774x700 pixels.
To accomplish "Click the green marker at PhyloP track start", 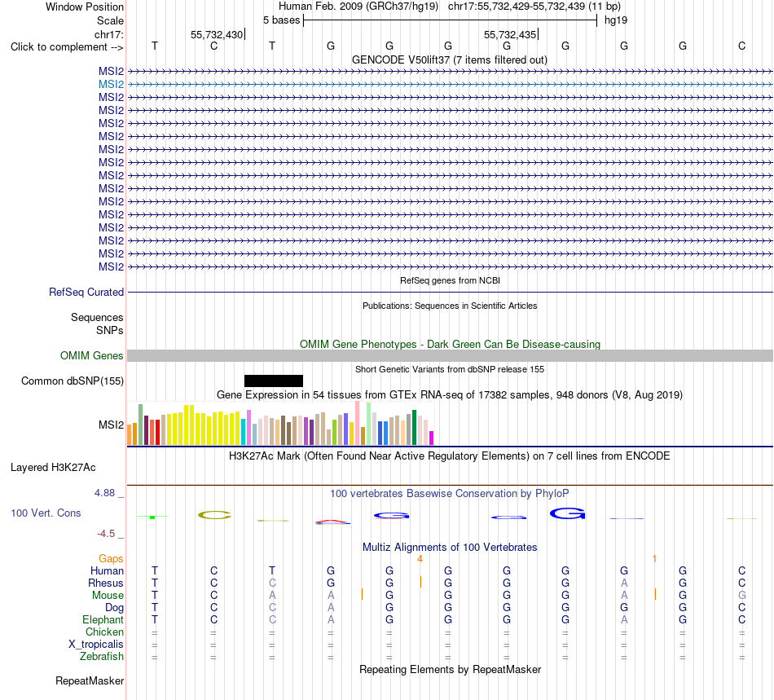I will tap(152, 517).
